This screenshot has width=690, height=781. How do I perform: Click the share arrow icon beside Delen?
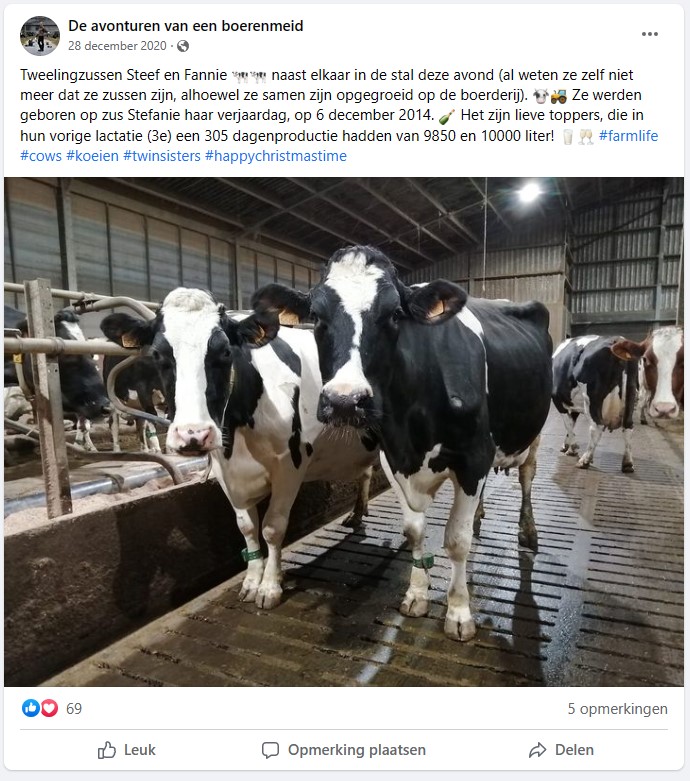pyautogui.click(x=538, y=750)
